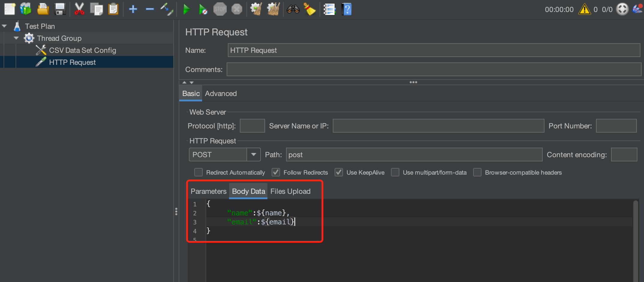Click the 00:00:00 elapsed time display
The image size is (644, 282).
[559, 9]
